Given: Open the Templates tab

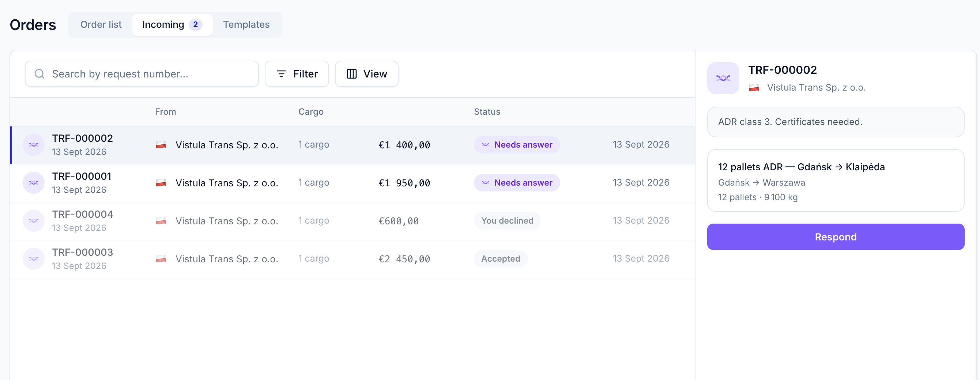Looking at the screenshot, I should pos(246,25).
